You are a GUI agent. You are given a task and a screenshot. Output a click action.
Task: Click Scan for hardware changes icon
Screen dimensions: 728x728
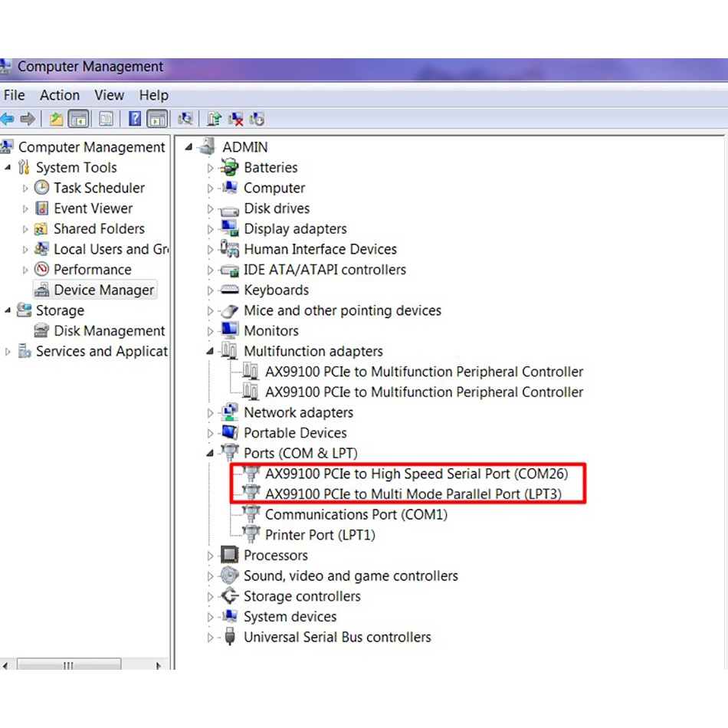click(x=185, y=119)
